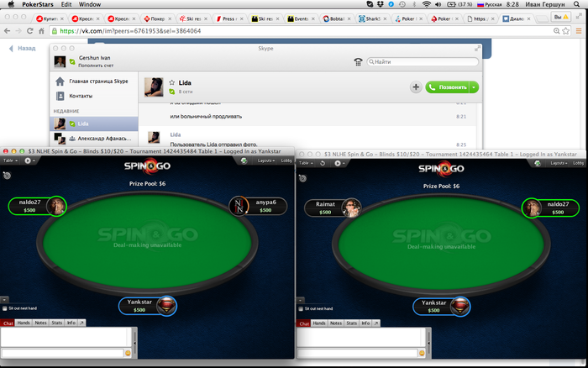
Task: Open emoticon picker in right table chat
Action: click(422, 353)
